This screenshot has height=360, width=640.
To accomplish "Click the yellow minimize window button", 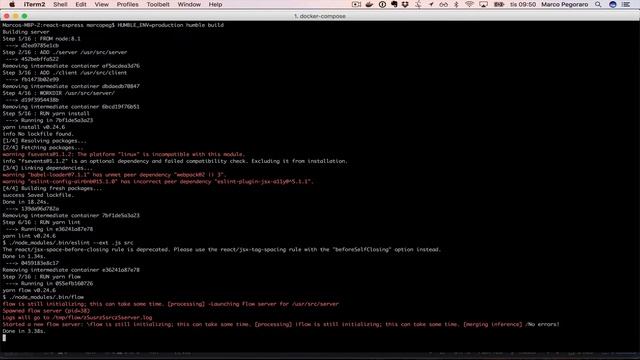I will [16, 16].
